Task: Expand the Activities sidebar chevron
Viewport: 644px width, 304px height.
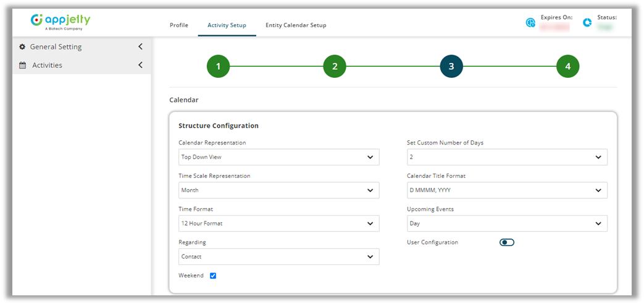Action: click(140, 65)
